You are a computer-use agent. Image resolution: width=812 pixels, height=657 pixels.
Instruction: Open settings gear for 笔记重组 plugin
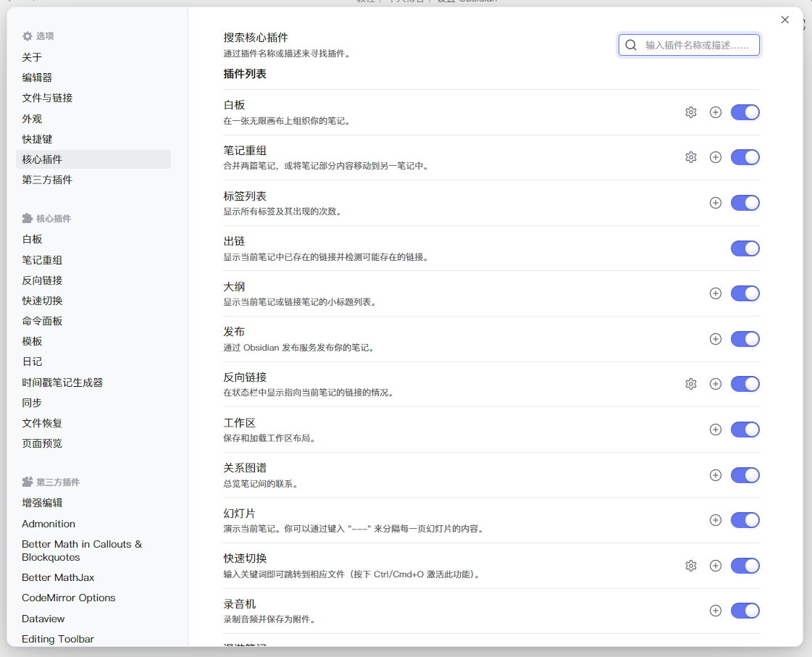pyautogui.click(x=690, y=157)
